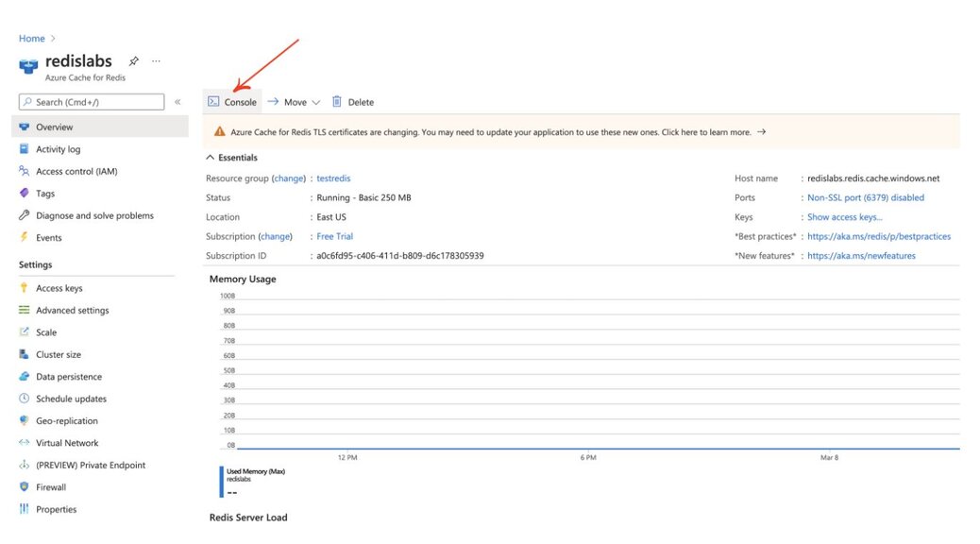Configure Firewall rules
Viewport: 980px width, 544px height.
(x=50, y=486)
